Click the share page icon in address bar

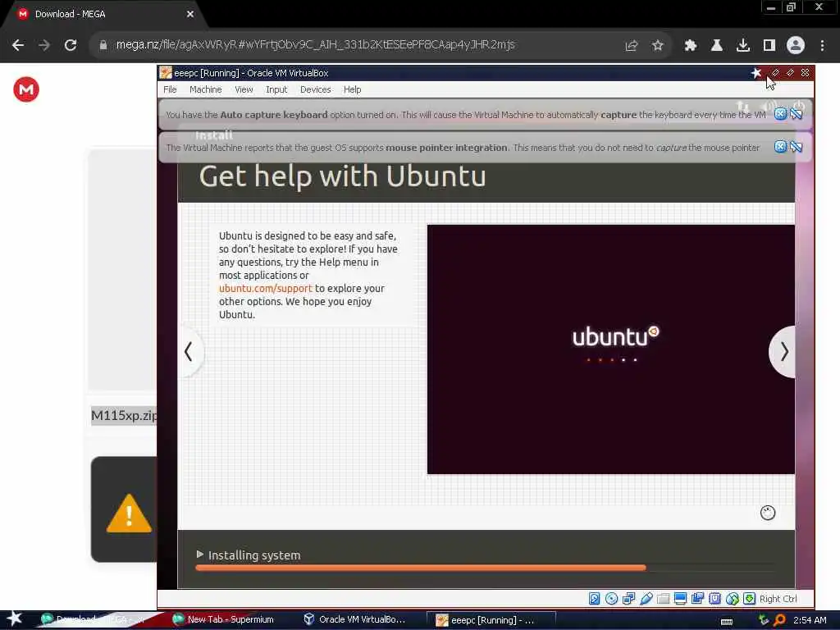coord(632,46)
